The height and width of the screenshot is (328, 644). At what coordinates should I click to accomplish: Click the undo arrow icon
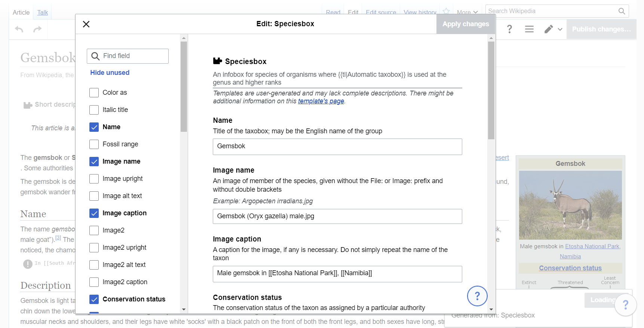[x=19, y=29]
